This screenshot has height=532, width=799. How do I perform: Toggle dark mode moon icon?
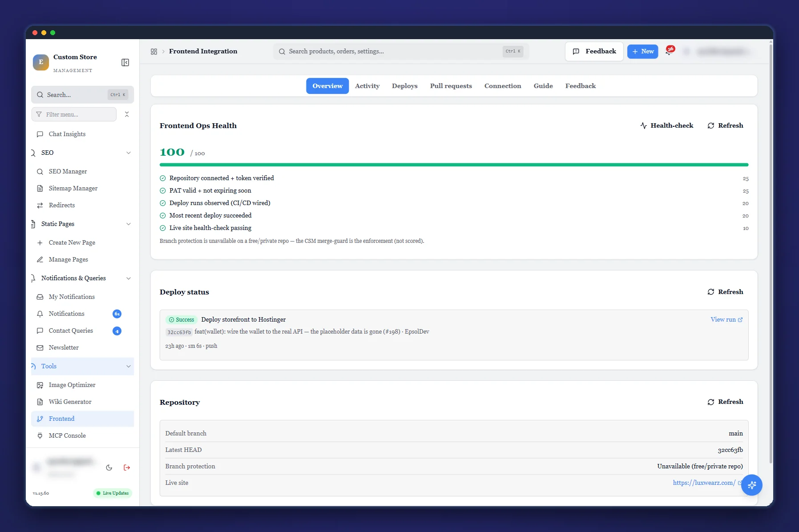[x=109, y=468]
